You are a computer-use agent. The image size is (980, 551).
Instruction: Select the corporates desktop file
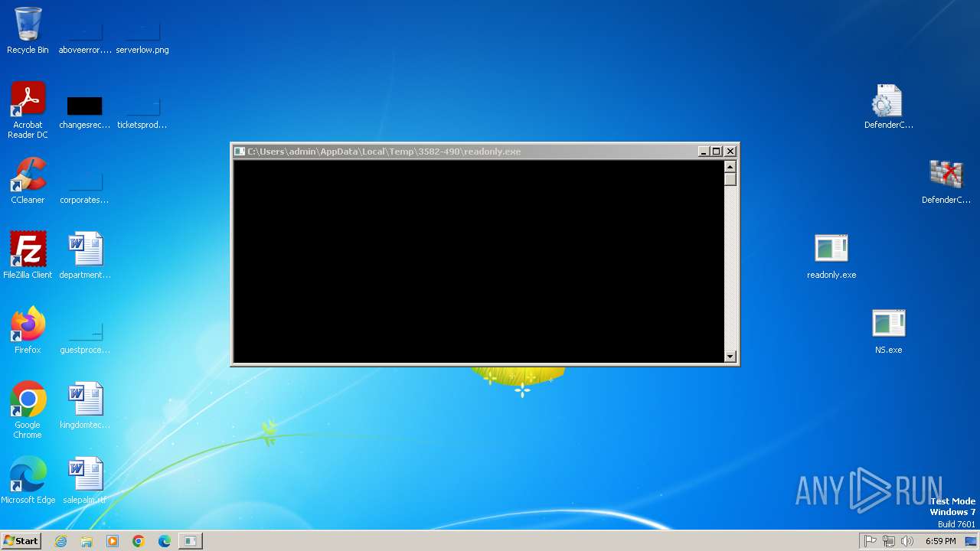[x=85, y=187]
